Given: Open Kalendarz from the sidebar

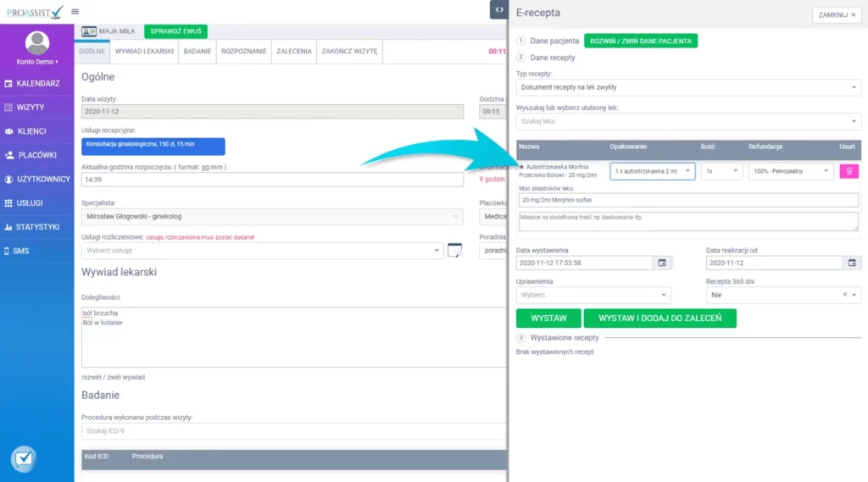Looking at the screenshot, I should [36, 84].
